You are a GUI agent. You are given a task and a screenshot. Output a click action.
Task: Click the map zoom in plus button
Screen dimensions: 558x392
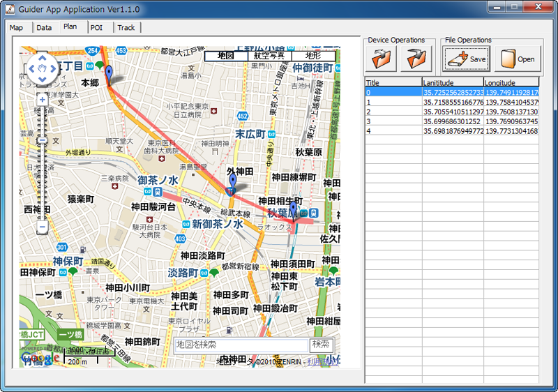[x=42, y=100]
